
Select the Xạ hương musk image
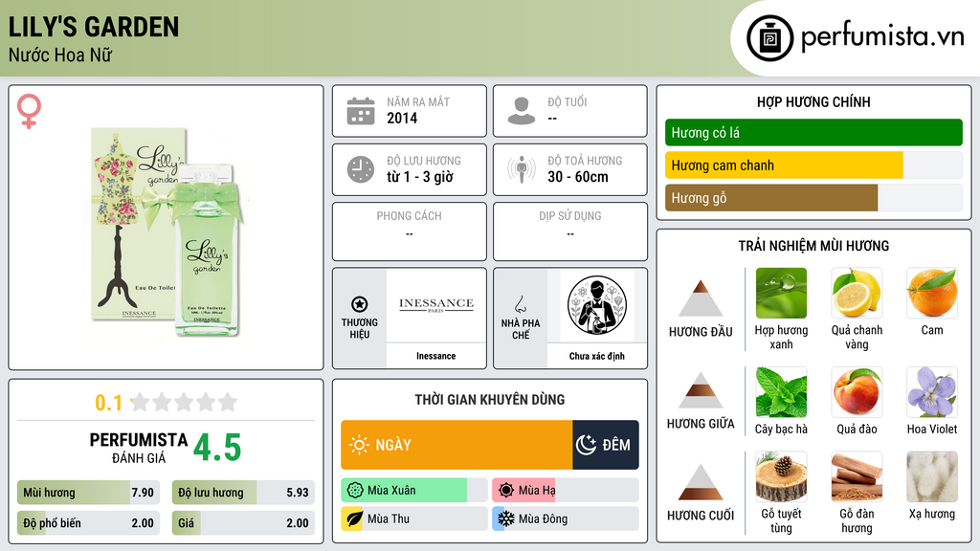click(932, 476)
